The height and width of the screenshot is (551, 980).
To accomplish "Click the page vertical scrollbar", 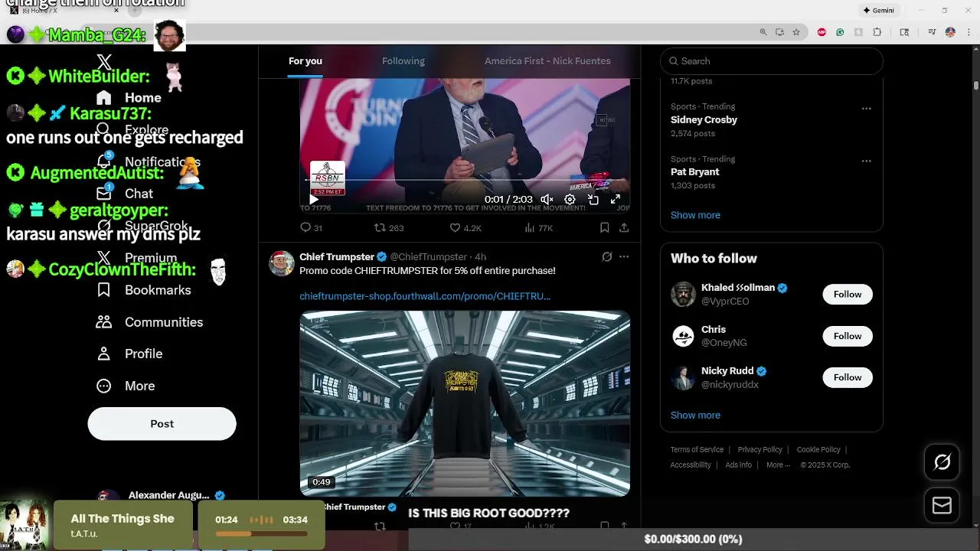I will pos(976,84).
